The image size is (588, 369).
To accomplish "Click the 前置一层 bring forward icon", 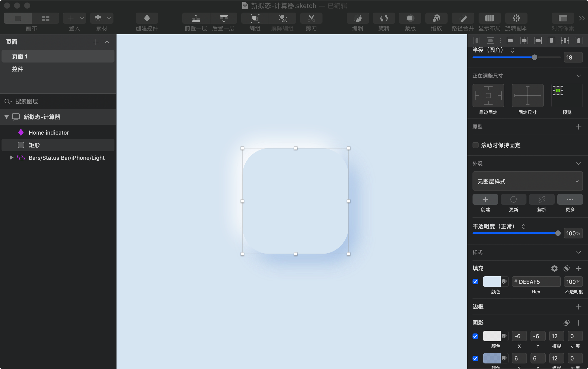I will coord(196,18).
